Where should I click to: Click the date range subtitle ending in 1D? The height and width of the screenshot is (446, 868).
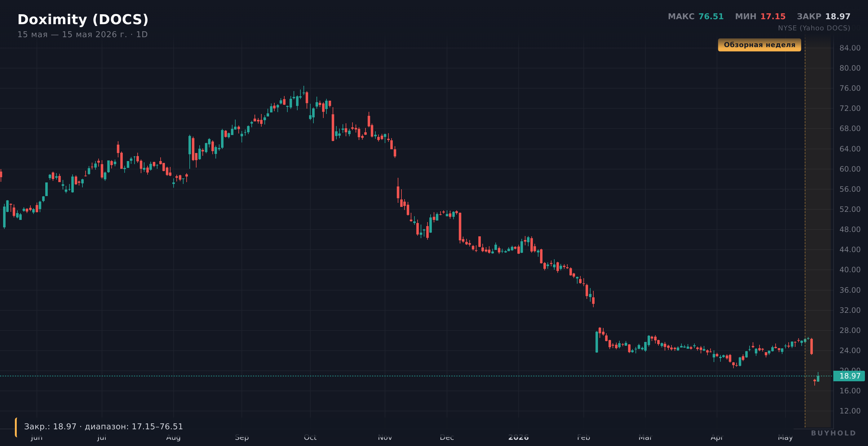coord(82,35)
